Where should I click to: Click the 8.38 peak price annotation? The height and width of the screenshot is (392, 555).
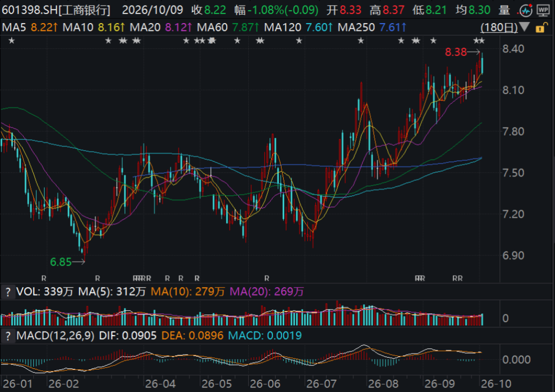coord(456,52)
